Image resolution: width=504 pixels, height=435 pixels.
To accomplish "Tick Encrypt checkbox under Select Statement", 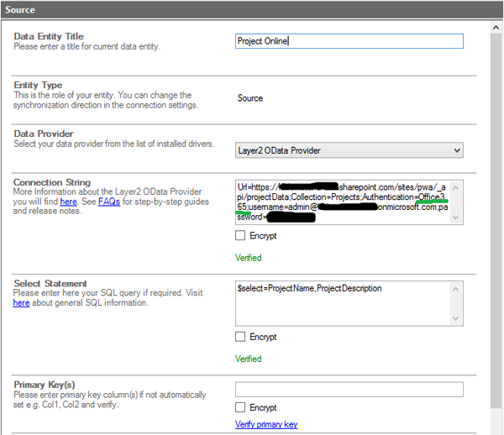I will (x=241, y=337).
